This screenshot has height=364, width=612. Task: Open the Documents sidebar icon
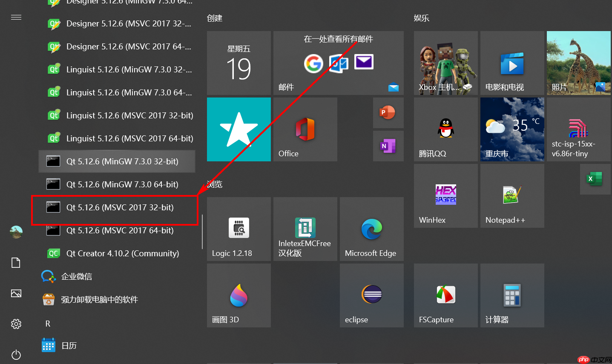tap(16, 263)
